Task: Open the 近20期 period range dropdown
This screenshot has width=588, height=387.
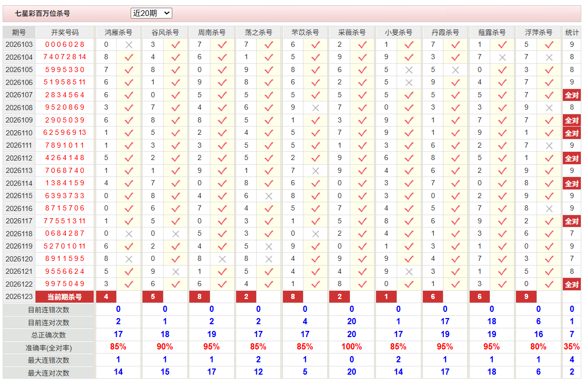Action: [x=151, y=13]
